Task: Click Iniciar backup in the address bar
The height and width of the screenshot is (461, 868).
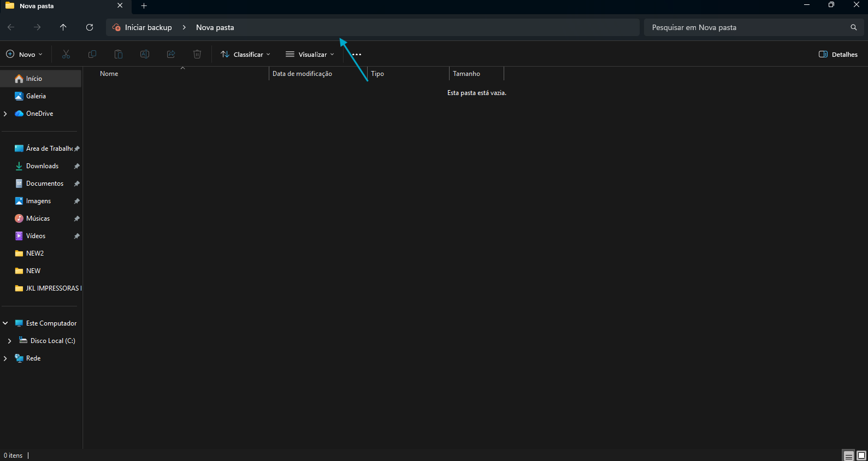Action: click(148, 27)
